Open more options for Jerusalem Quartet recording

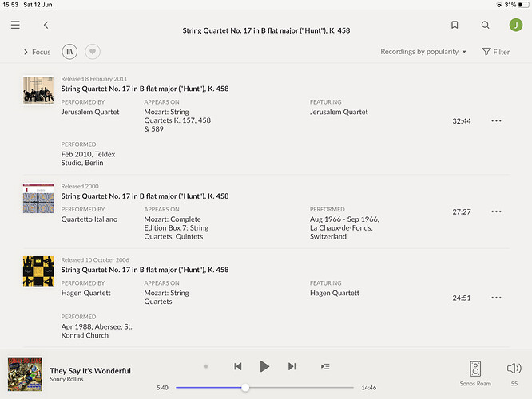coord(496,121)
